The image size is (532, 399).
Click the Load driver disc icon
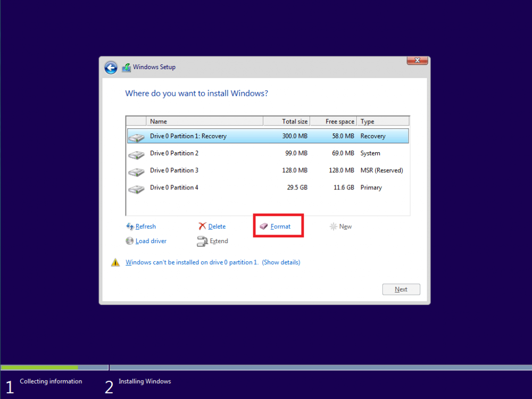pyautogui.click(x=130, y=241)
